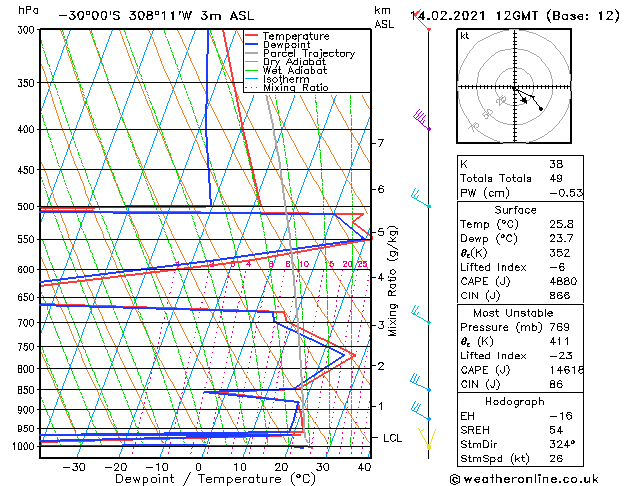Screen dimensions: 629x486
Task: Click the purple wind barb near 400 hPa
Action: (x=423, y=121)
